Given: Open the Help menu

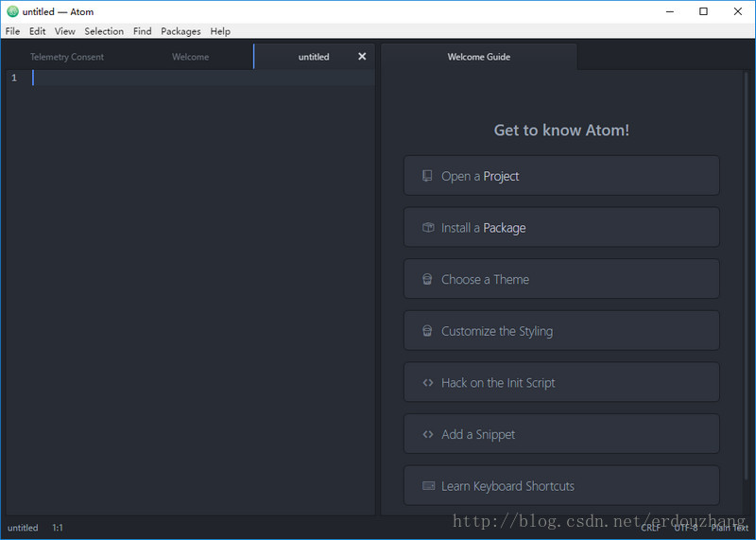Looking at the screenshot, I should (x=220, y=31).
